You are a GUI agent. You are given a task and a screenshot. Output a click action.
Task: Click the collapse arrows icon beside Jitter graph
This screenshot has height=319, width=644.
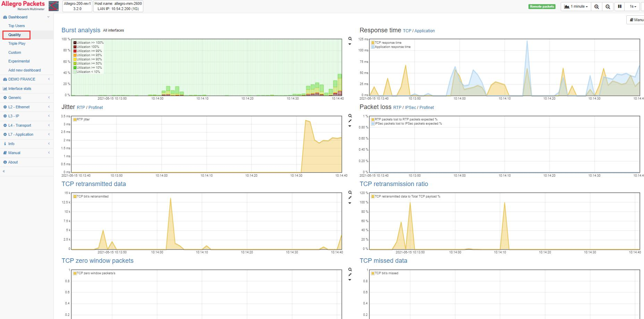(x=350, y=121)
